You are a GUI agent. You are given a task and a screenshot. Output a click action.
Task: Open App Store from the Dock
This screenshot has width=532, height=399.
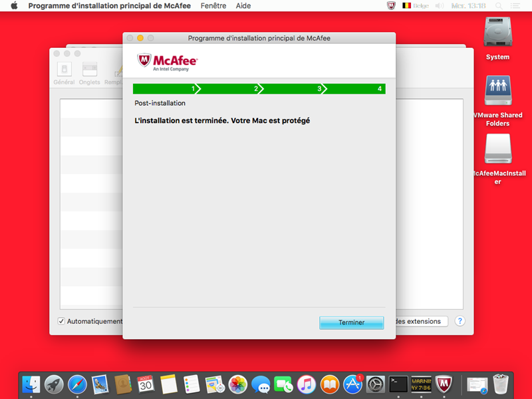click(352, 384)
